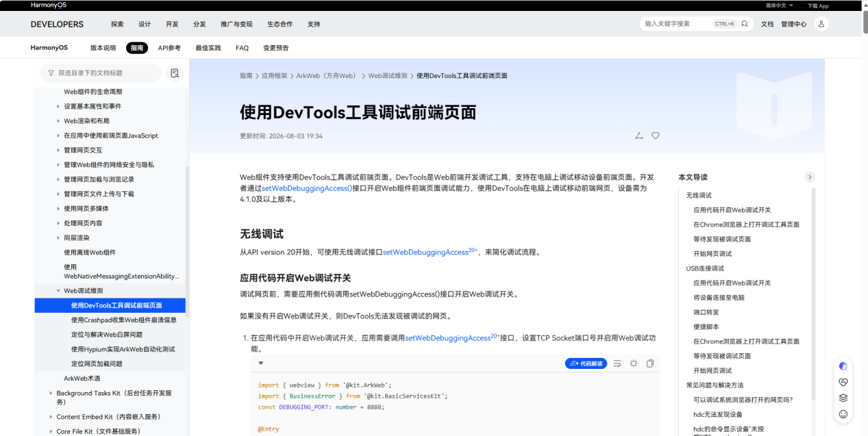868x436 pixels.
Task: Collapse the Web调试维测 tree node
Action: click(58, 291)
